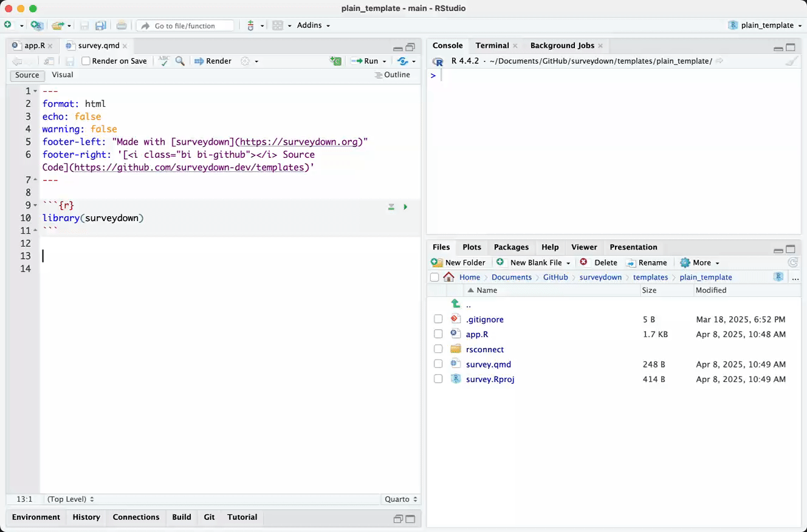Click the console input prompt line

tap(614, 76)
